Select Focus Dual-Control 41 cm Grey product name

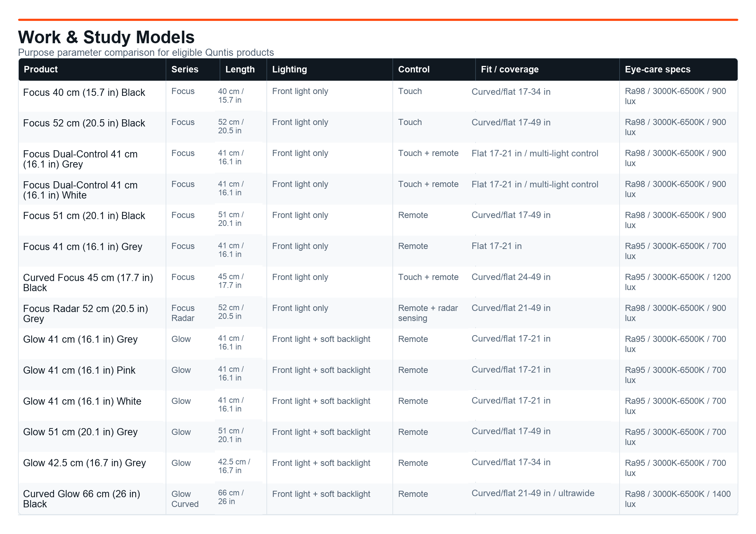click(80, 159)
